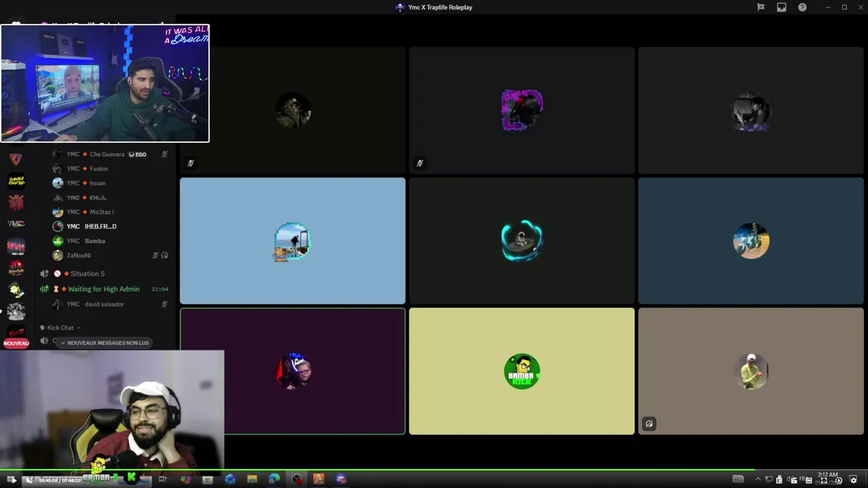Open Microsoft Edge in the taskbar
Viewport: 868px width, 488px height.
tap(274, 479)
